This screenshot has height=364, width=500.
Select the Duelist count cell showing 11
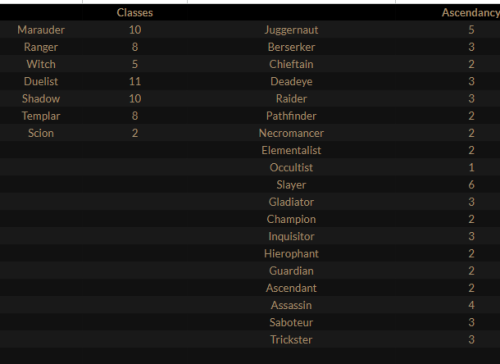point(135,82)
